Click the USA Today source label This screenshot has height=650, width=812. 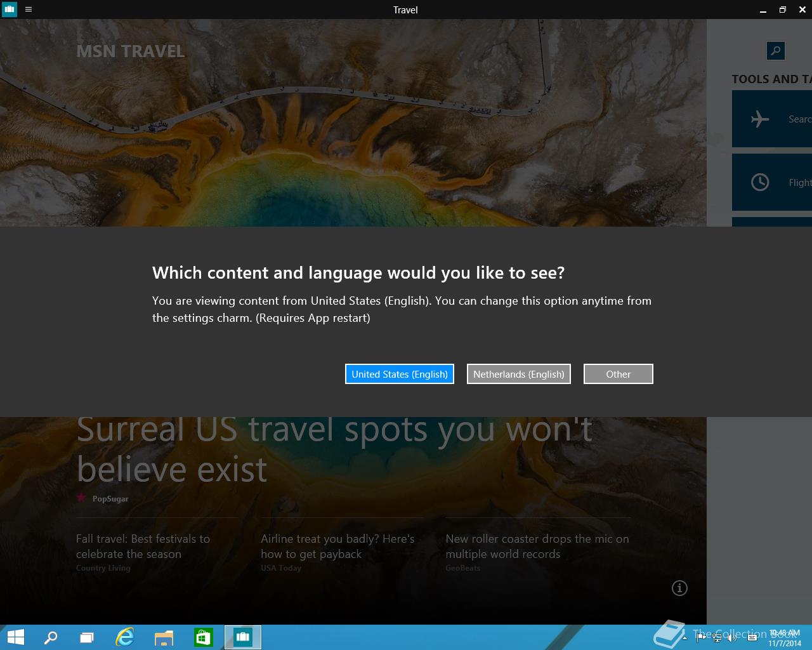281,568
